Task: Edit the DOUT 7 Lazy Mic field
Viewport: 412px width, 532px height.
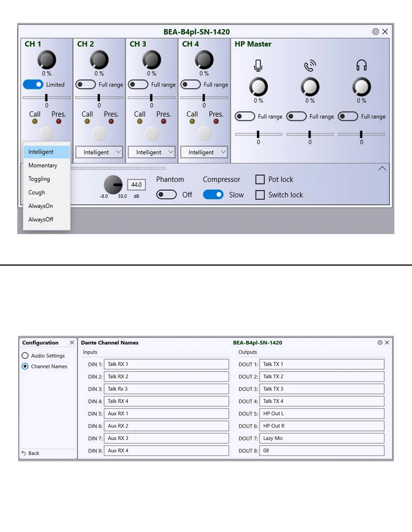Action: click(322, 438)
